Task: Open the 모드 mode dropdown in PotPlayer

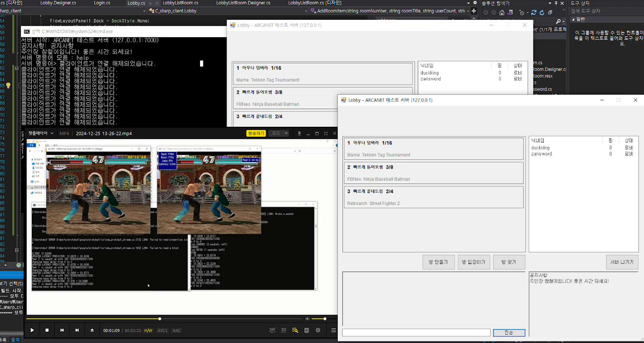Action: [x=280, y=133]
